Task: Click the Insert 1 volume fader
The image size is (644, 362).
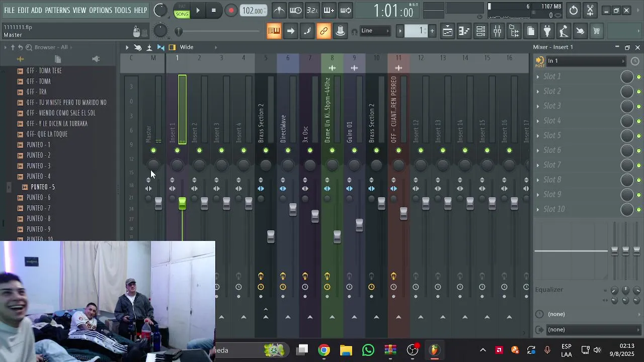Action: click(x=182, y=203)
